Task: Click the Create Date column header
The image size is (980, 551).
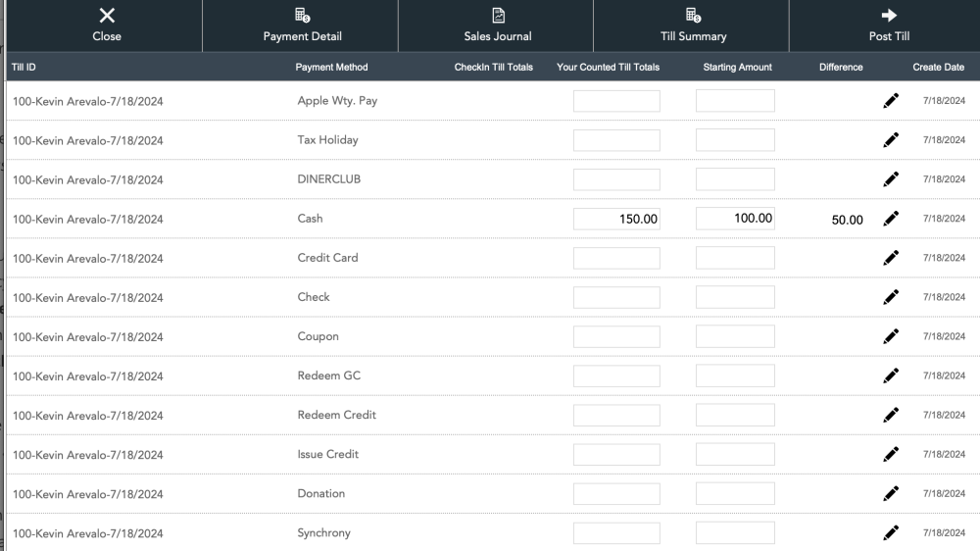Action: click(938, 67)
